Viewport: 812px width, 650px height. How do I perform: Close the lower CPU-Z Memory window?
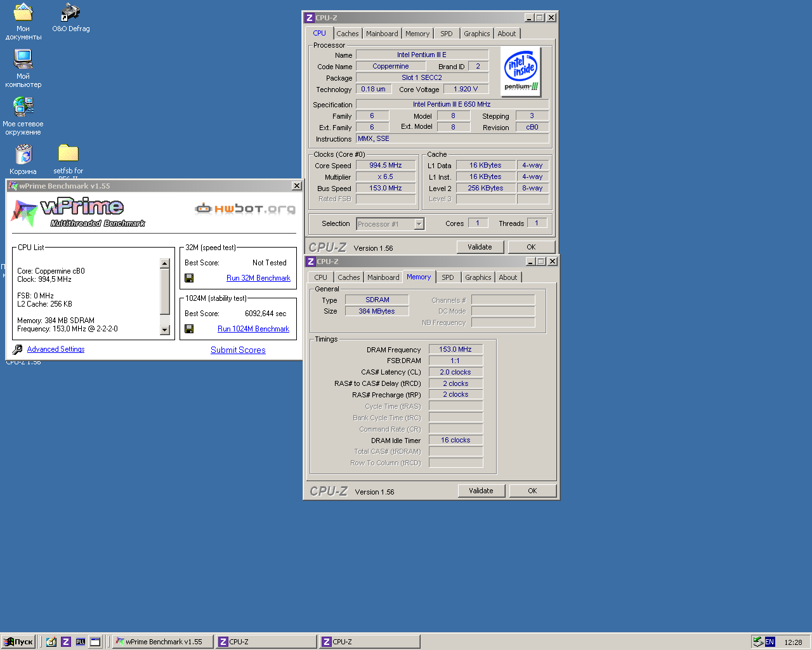[553, 262]
